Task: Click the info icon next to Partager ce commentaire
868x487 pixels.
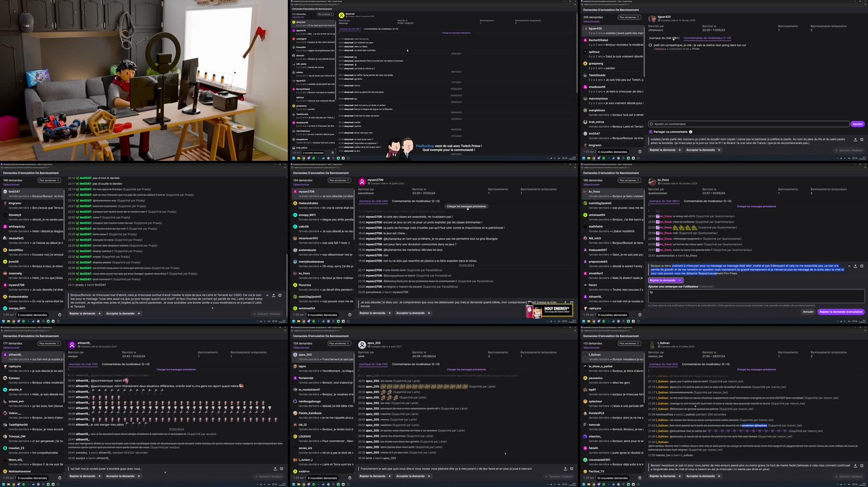Action: click(x=691, y=132)
